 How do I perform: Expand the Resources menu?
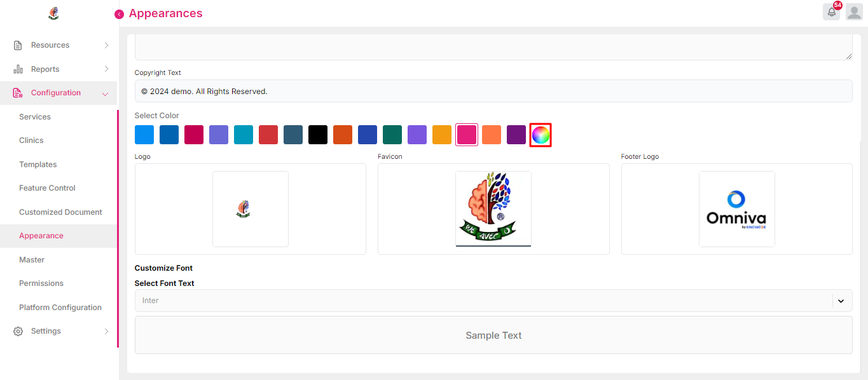point(106,45)
